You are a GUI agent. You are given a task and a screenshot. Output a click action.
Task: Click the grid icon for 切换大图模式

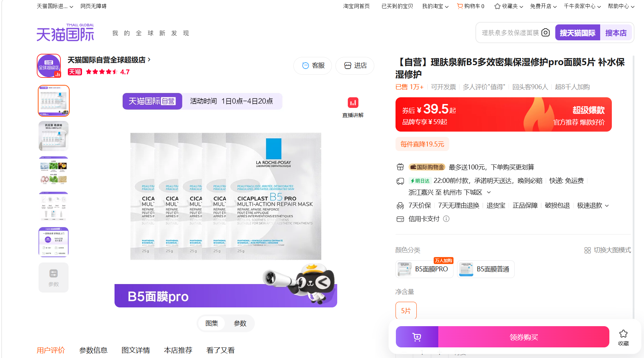pyautogui.click(x=587, y=250)
